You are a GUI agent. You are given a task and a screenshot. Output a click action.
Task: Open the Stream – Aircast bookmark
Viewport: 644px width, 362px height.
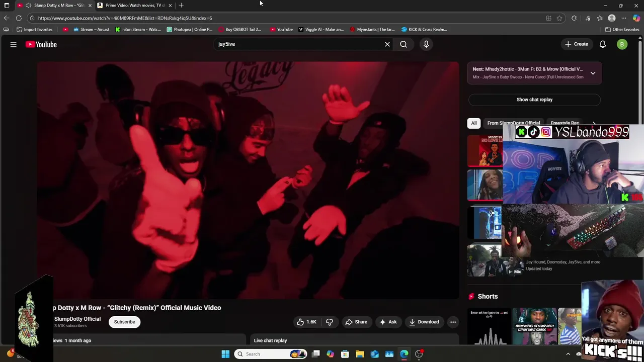point(91,29)
